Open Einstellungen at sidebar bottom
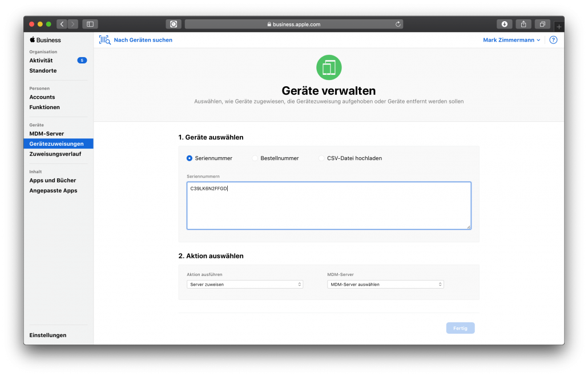This screenshot has height=376, width=588. point(48,335)
